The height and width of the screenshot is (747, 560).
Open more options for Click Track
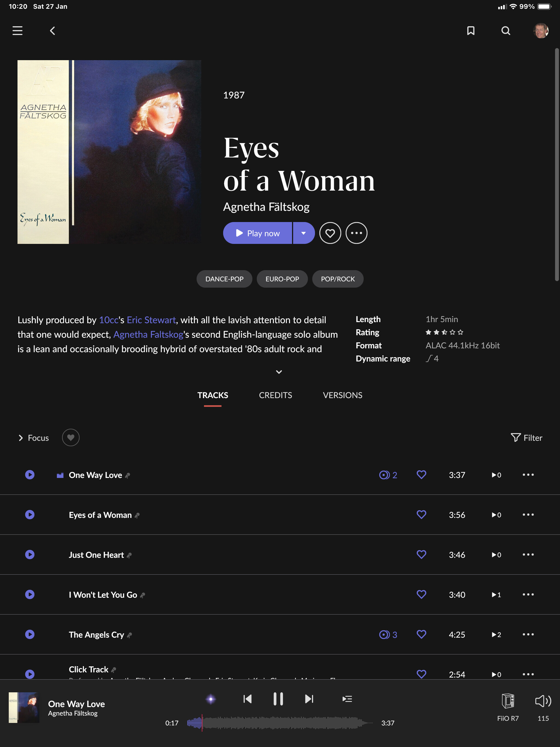click(x=528, y=674)
